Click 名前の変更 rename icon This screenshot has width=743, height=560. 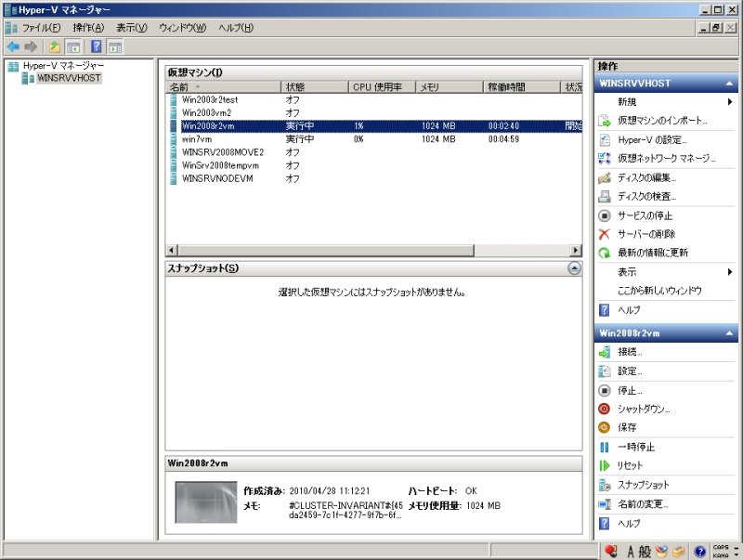605,504
